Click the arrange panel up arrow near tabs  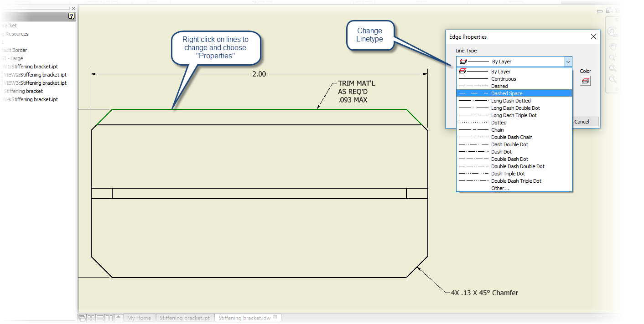[x=119, y=318]
